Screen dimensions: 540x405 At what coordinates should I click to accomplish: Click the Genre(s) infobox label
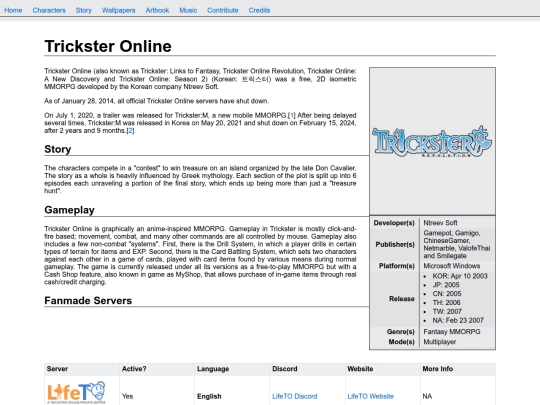point(401,332)
